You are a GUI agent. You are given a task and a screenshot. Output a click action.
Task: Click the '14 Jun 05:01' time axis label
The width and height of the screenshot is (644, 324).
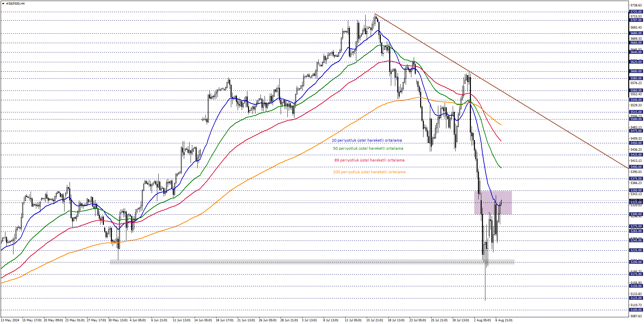[203, 320]
